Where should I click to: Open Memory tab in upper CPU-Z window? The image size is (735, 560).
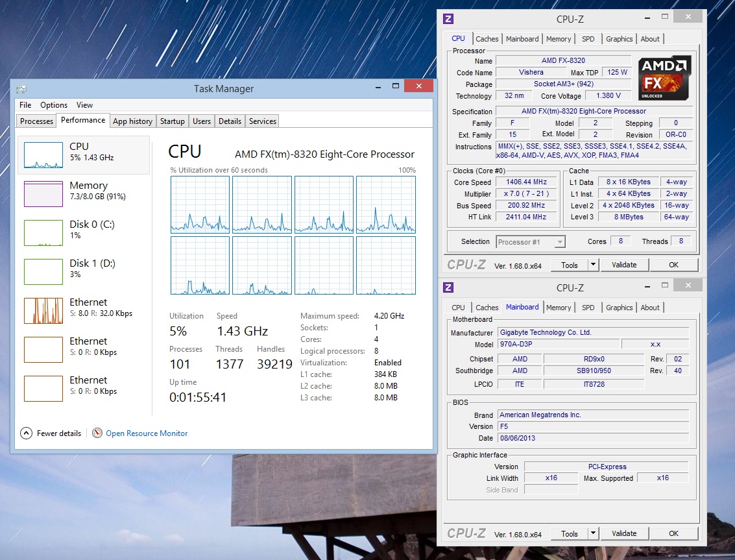point(559,39)
